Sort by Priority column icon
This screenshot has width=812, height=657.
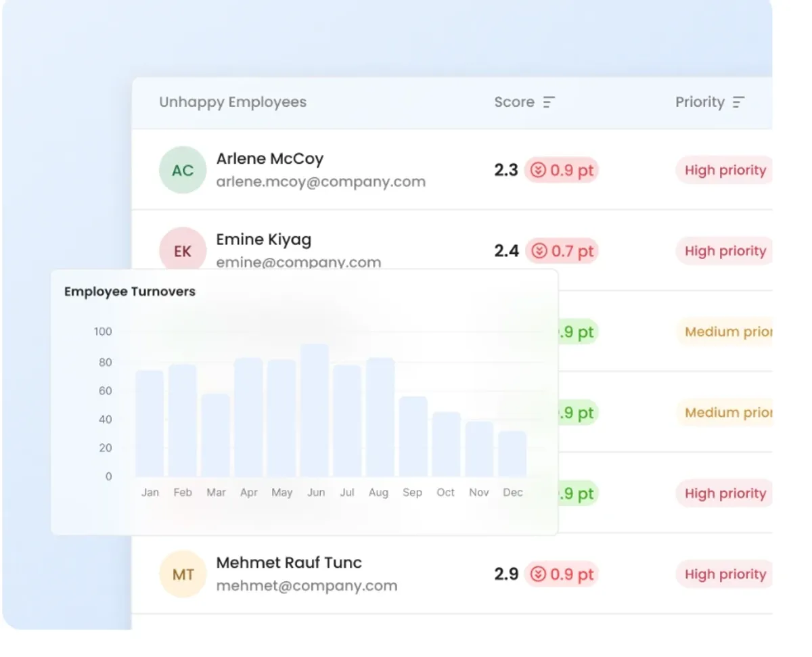click(x=738, y=102)
